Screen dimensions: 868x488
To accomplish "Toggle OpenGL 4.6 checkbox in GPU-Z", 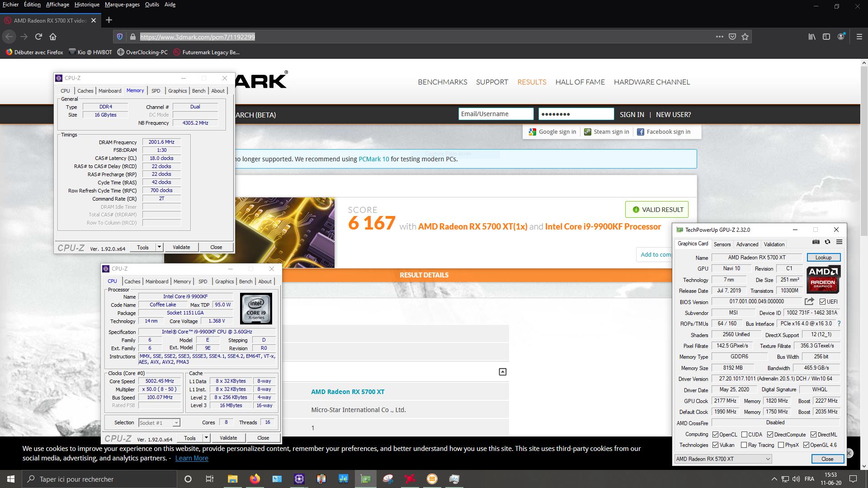I will (x=806, y=445).
